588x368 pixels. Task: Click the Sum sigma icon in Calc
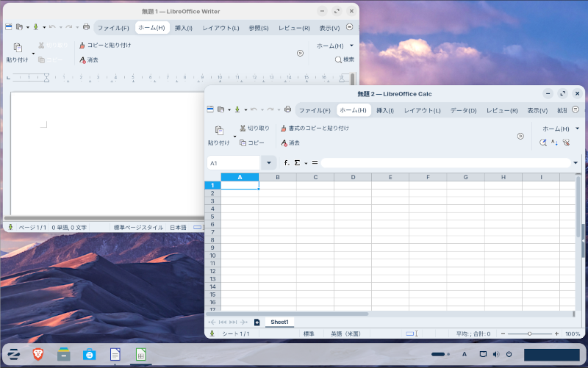tap(297, 162)
